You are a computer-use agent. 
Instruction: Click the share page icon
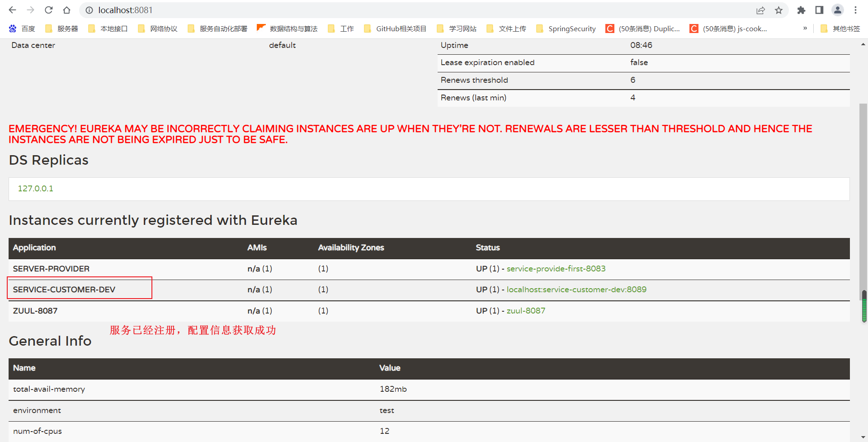pyautogui.click(x=760, y=10)
